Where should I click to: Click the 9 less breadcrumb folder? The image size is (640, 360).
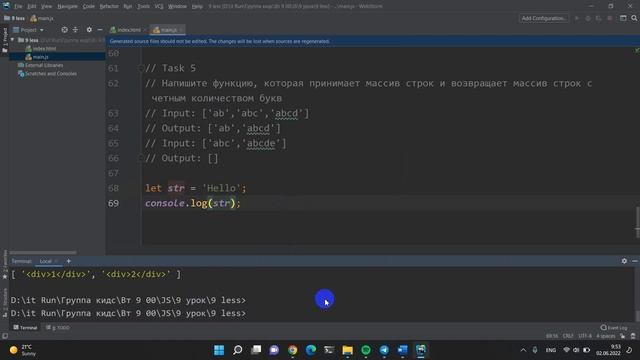[x=14, y=18]
